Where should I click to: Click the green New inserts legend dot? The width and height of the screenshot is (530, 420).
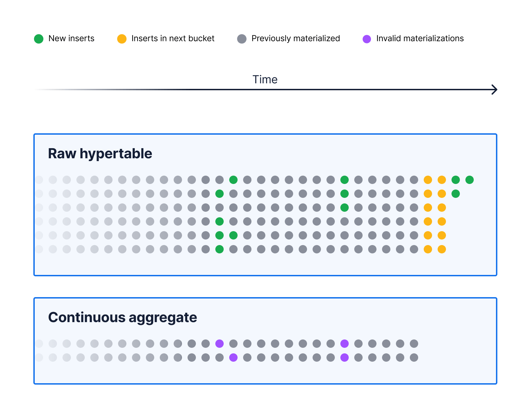coord(39,39)
